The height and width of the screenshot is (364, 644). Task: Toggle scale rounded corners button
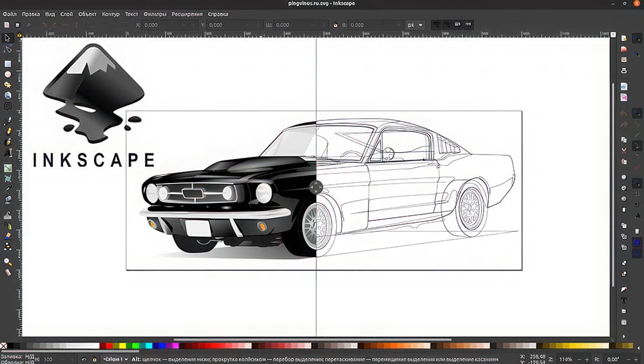coord(447,24)
